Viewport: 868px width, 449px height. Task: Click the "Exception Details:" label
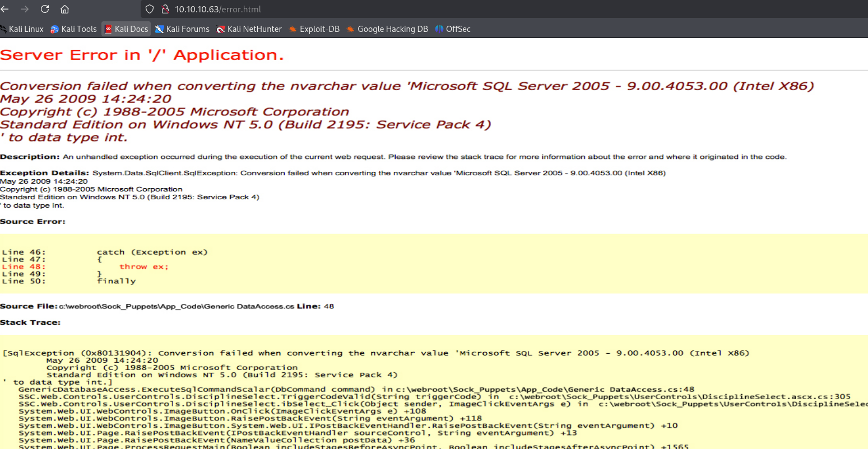coord(44,173)
